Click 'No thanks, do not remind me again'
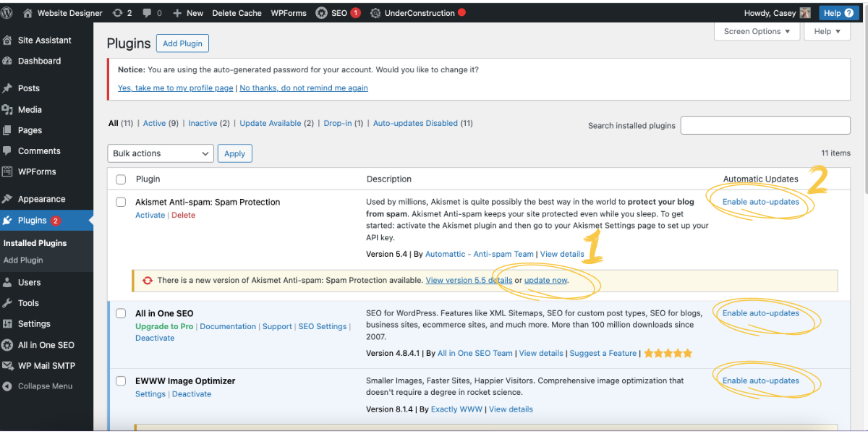868x434 pixels. click(304, 88)
